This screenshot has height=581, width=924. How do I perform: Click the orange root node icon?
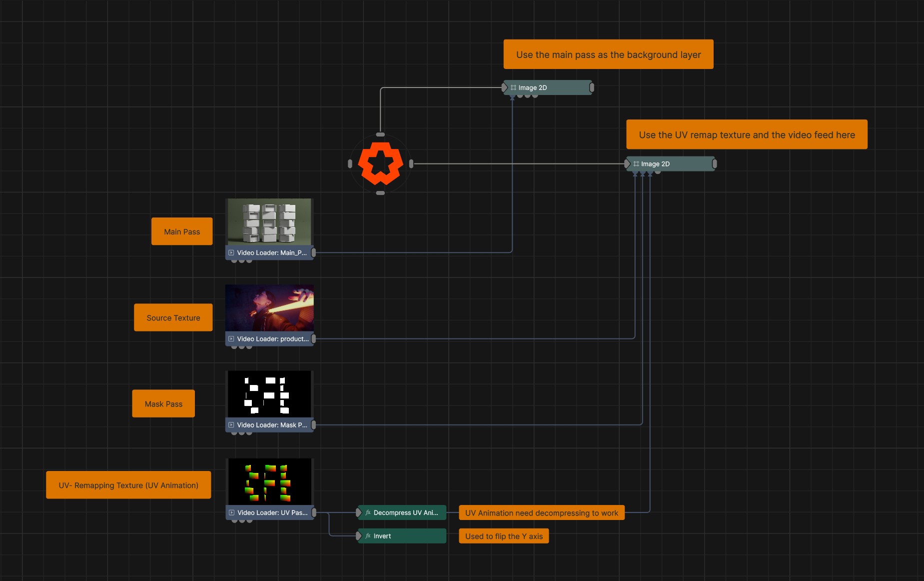click(380, 163)
